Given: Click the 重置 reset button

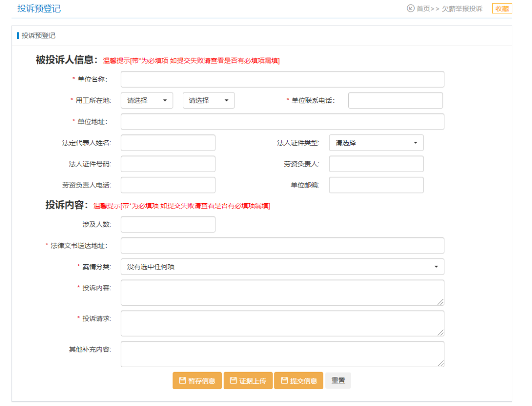Looking at the screenshot, I should pyautogui.click(x=338, y=380).
